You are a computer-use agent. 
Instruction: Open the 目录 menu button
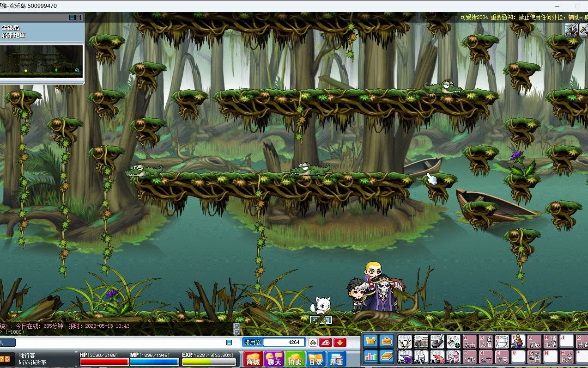[x=316, y=359]
